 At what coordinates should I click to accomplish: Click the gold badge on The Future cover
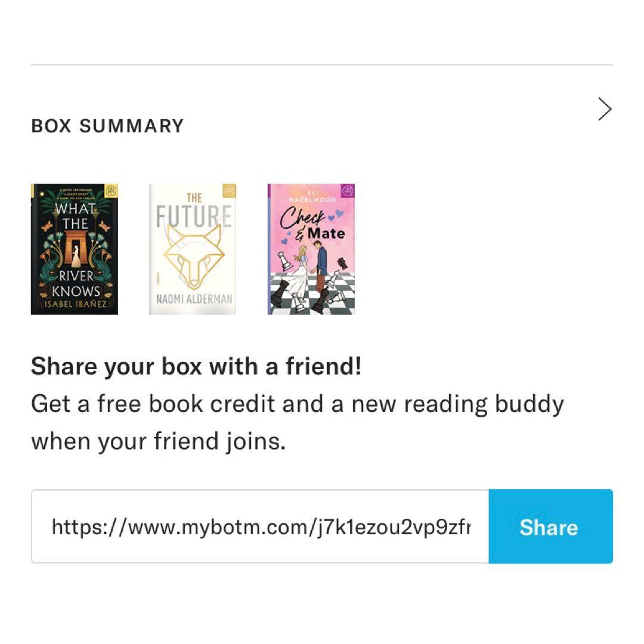[x=229, y=191]
